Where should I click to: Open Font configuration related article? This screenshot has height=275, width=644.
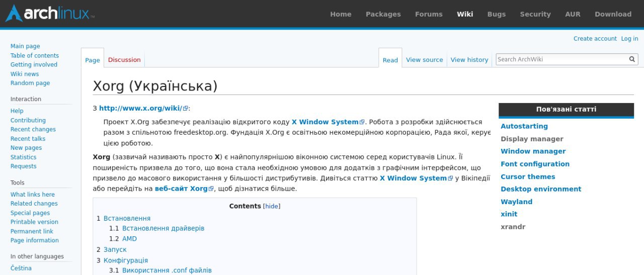click(535, 164)
